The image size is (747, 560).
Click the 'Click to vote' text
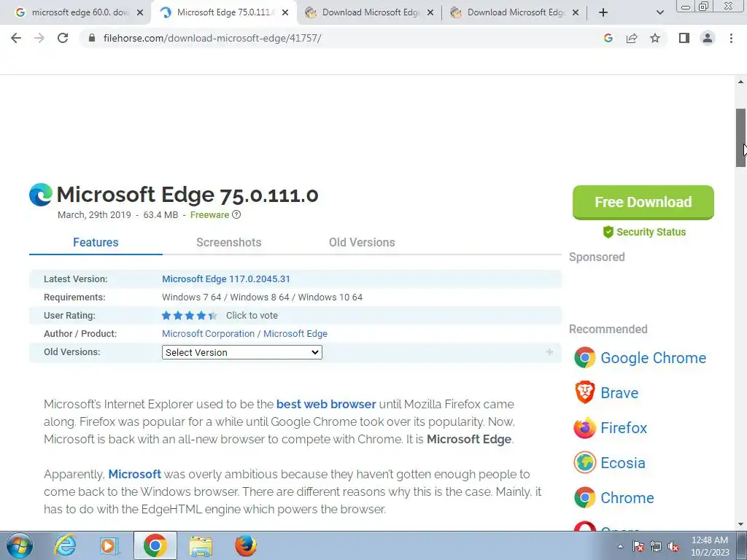(252, 315)
